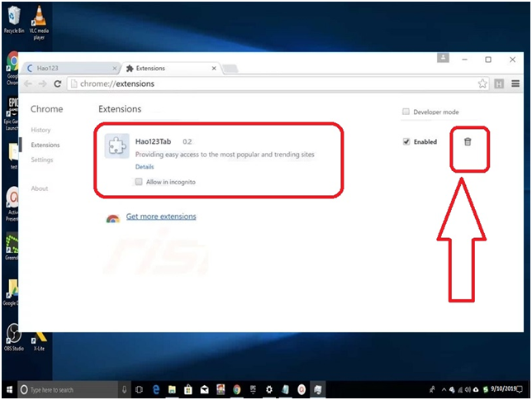This screenshot has height=400, width=532.
Task: Click the volume icon in system tray
Action: pos(468,389)
